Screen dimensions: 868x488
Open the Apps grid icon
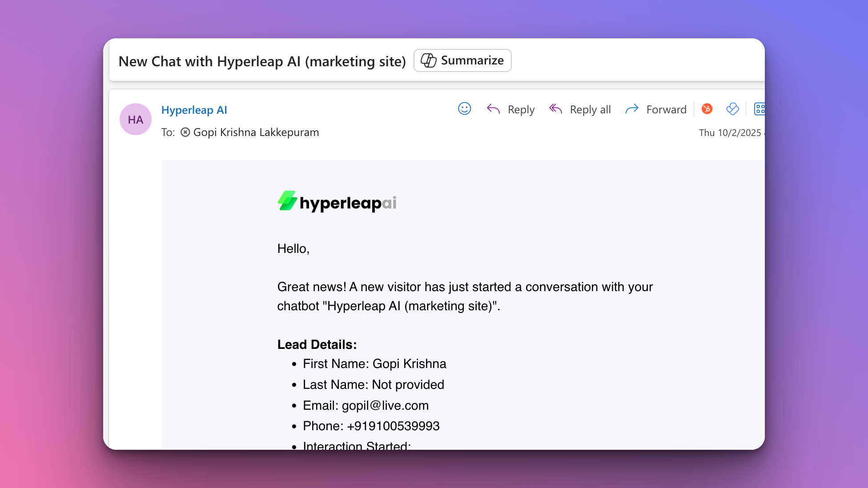click(759, 109)
